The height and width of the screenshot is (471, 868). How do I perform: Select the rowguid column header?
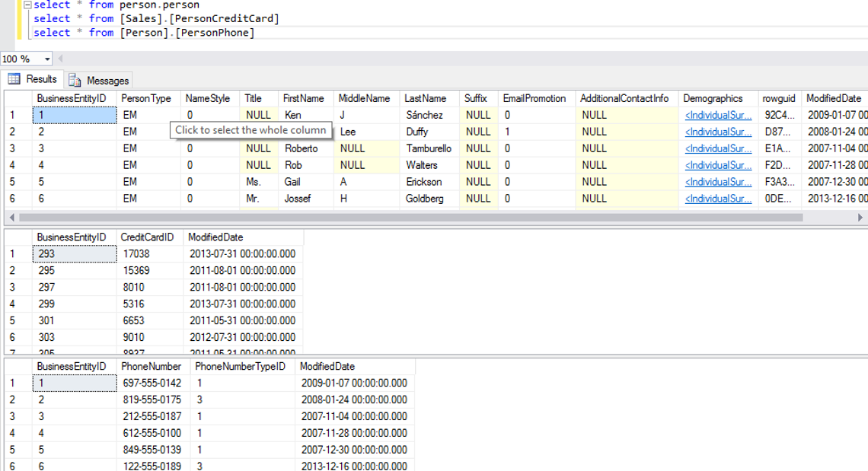[x=779, y=98]
